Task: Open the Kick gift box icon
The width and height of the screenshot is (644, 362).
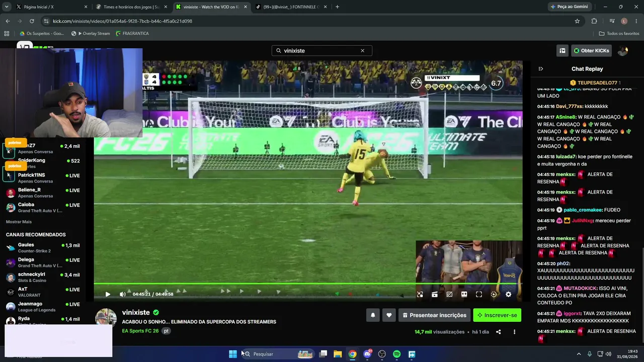Action: [x=562, y=51]
